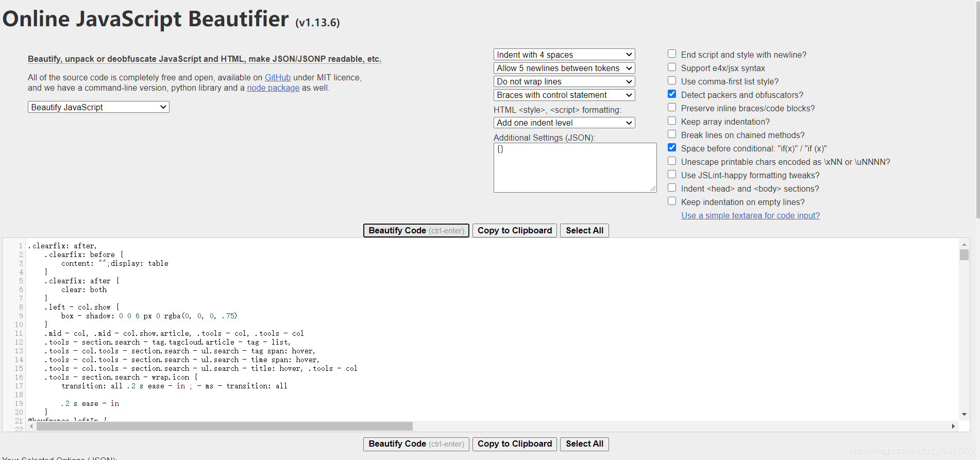
Task: Click the code editor horizontal scrollbar thumb
Action: (x=225, y=426)
